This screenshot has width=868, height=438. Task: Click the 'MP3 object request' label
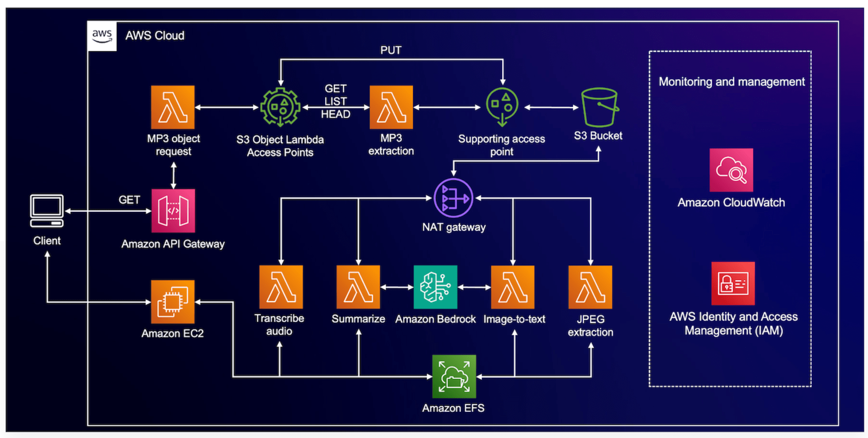click(174, 145)
